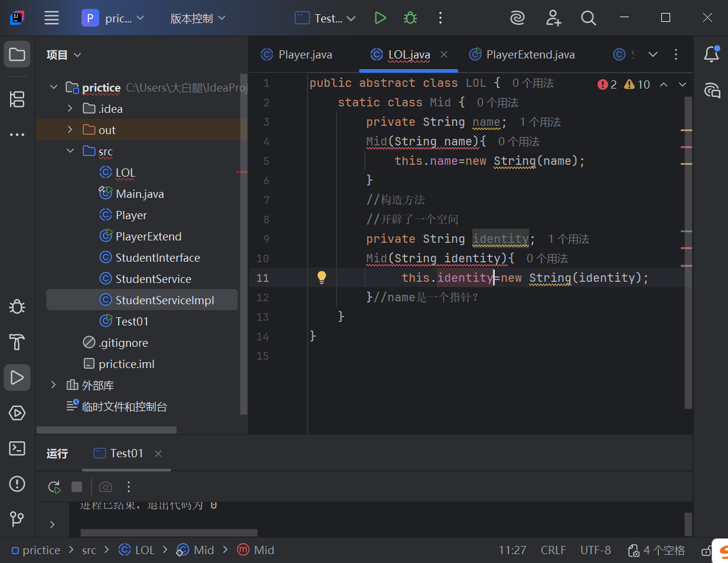This screenshot has height=563, width=728.
Task: Select .gitignore file
Action: (x=115, y=343)
